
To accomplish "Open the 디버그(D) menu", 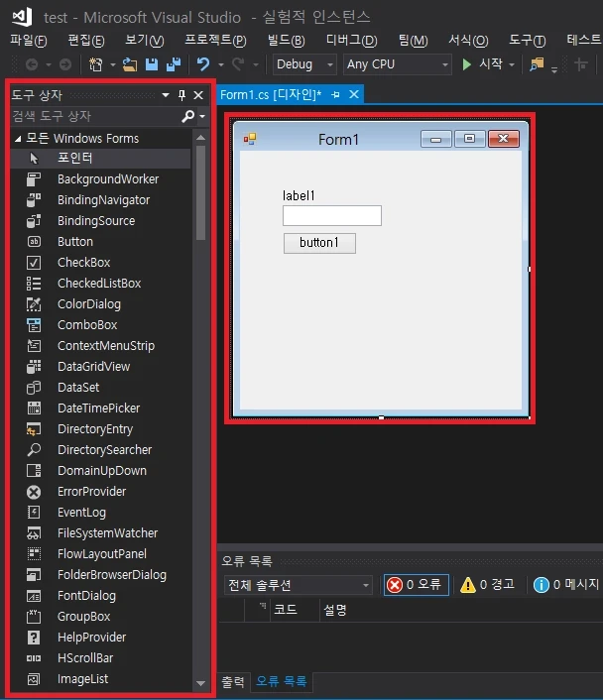I will tap(351, 40).
